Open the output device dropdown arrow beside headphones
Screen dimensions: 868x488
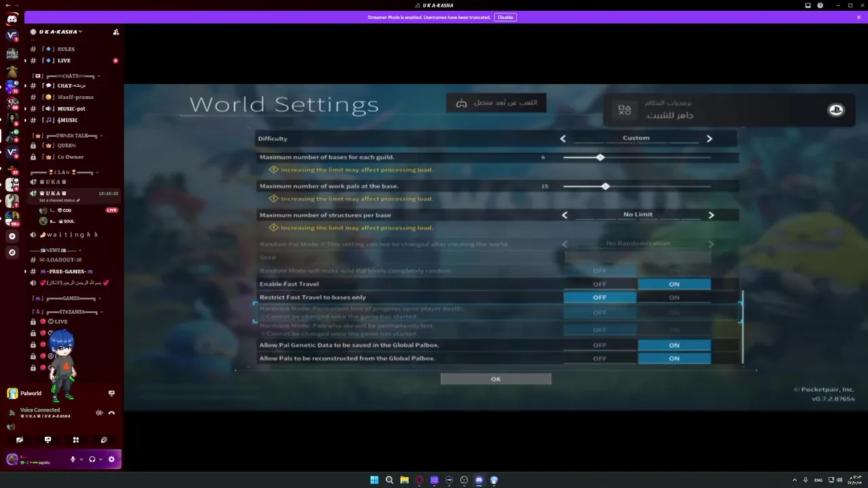point(101,460)
